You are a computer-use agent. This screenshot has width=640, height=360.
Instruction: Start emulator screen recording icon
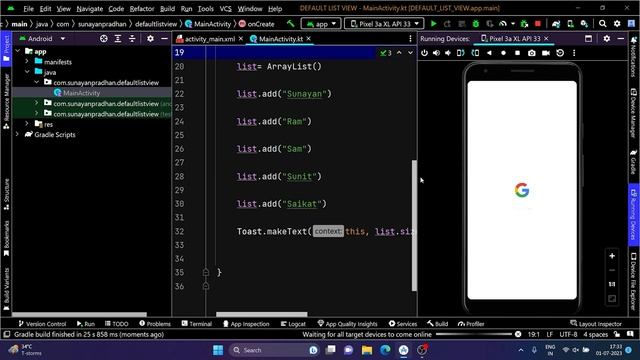[x=546, y=53]
